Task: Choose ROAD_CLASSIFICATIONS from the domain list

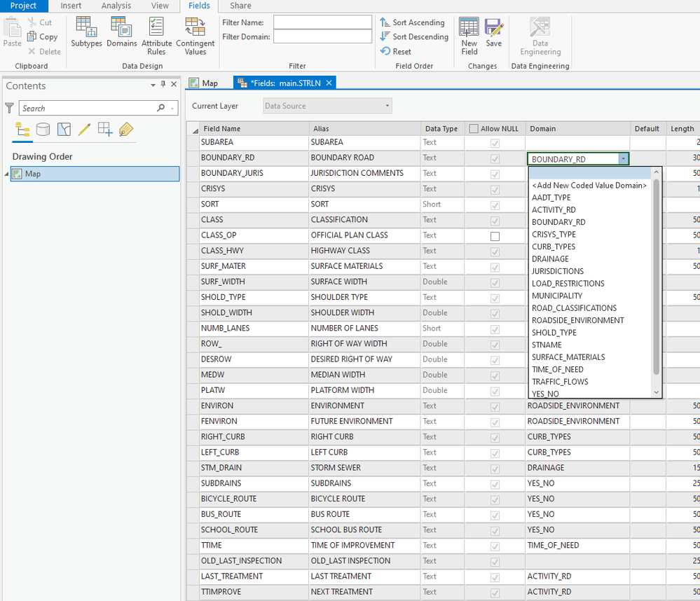Action: (574, 308)
